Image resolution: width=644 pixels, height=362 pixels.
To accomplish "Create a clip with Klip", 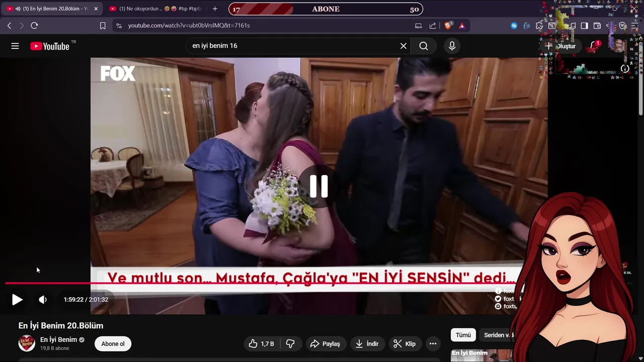I will coord(405,344).
